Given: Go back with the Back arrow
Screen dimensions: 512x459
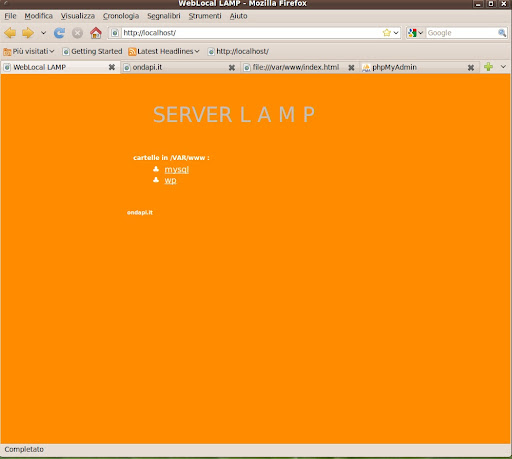Looking at the screenshot, I should pos(10,33).
